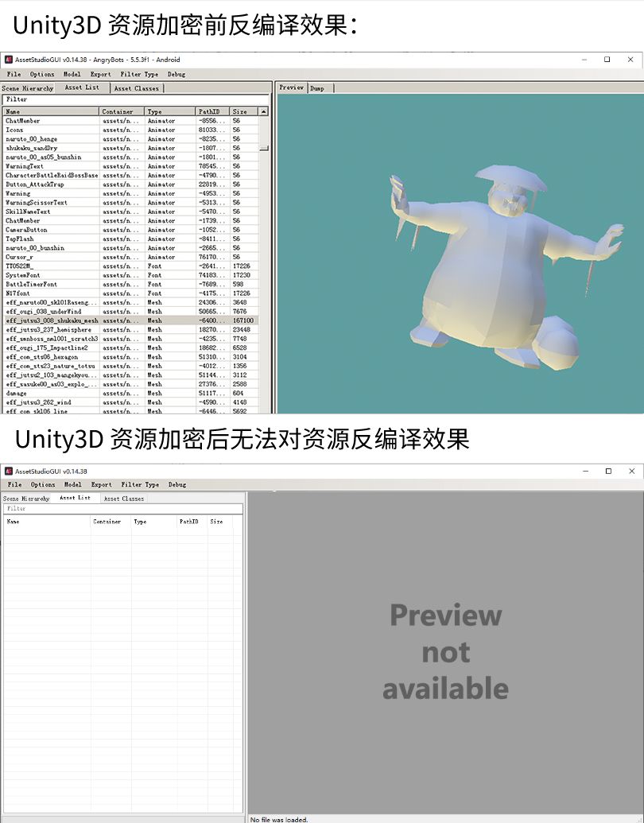Image resolution: width=644 pixels, height=823 pixels.
Task: Switch to Scene Hierarchy tab in AngryBots window
Action: (27, 88)
